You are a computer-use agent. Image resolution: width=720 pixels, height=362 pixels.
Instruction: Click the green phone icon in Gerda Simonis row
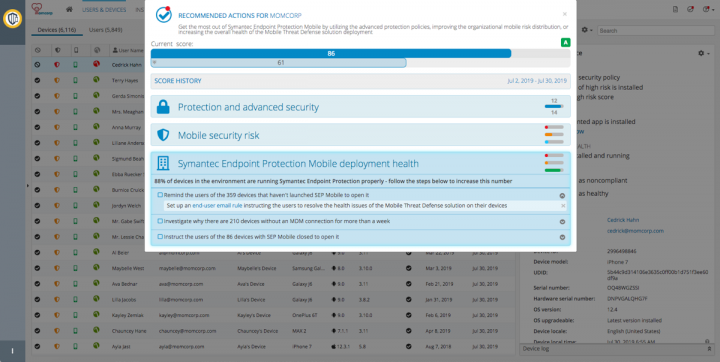tap(76, 96)
